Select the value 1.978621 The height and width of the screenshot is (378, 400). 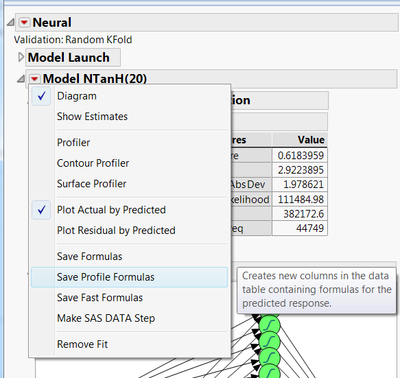tap(300, 185)
